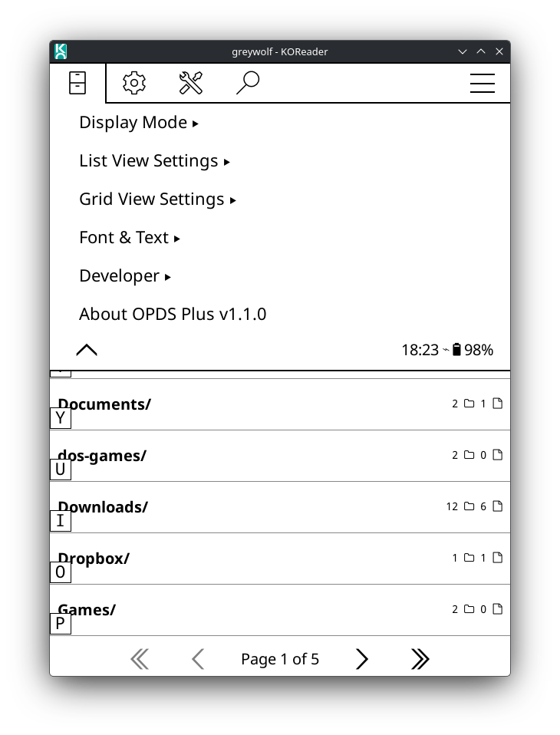Open the search magnifier tab

(248, 83)
